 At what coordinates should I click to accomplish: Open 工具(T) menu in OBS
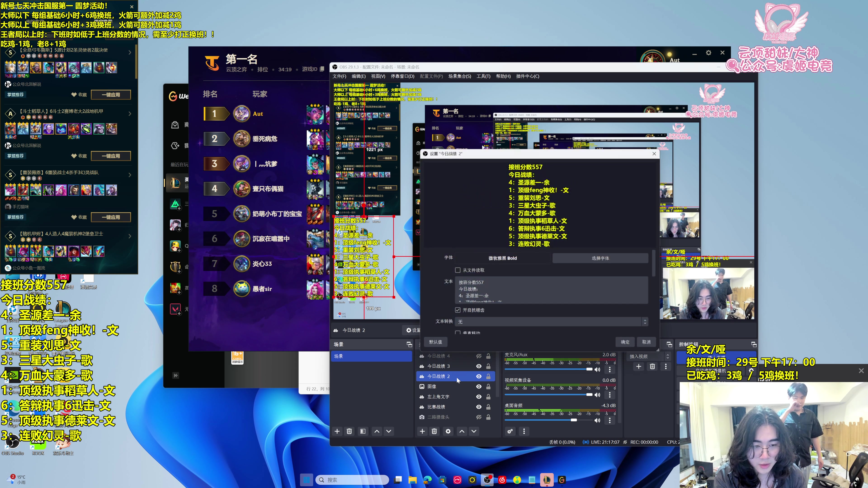point(484,76)
